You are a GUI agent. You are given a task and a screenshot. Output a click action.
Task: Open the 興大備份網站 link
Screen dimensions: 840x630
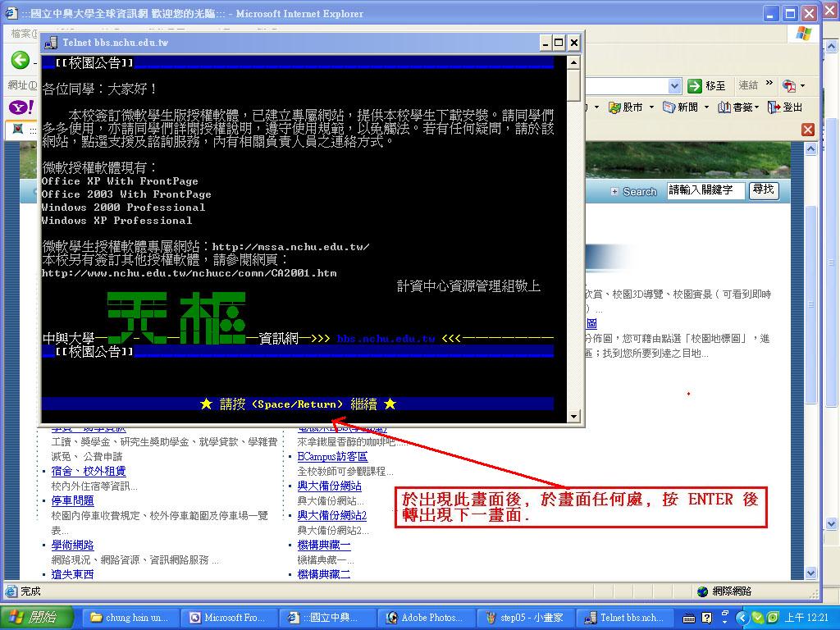click(x=330, y=486)
